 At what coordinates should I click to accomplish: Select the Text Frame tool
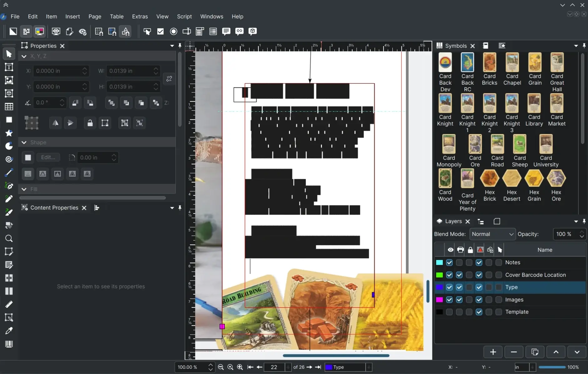pyautogui.click(x=9, y=67)
